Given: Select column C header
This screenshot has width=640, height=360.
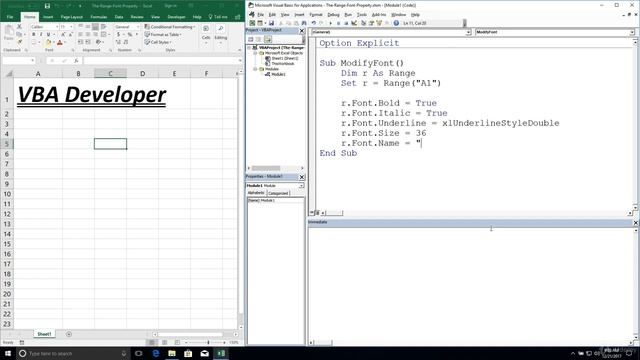Looking at the screenshot, I should coord(110,73).
